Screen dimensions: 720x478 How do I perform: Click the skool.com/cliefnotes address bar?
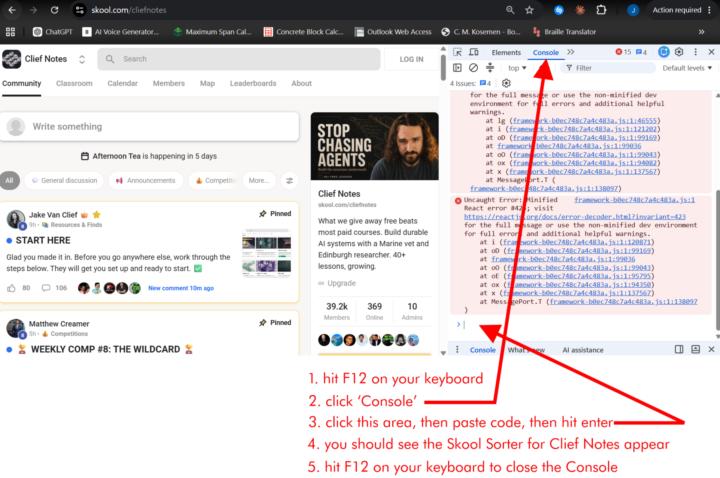pyautogui.click(x=129, y=10)
